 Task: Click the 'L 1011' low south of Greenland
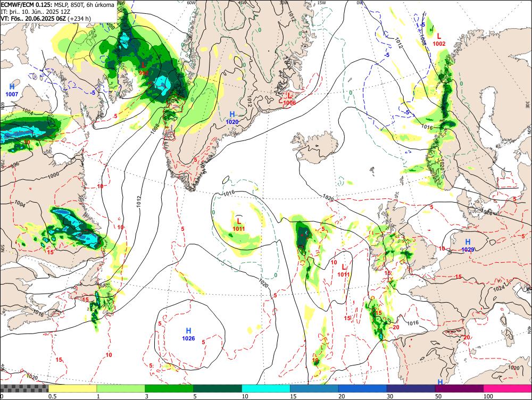(238, 224)
